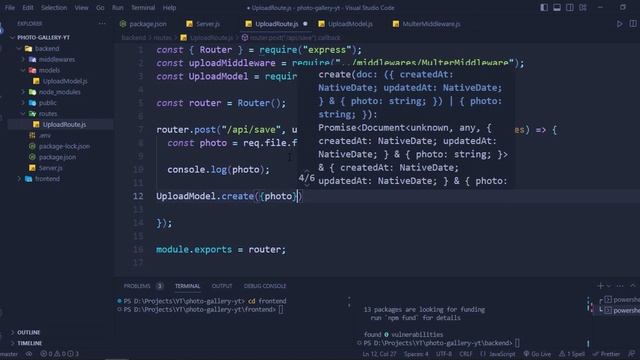Toggle the primary side bar layout icon
Viewport: 640px width, 360px height.
pos(544,7)
